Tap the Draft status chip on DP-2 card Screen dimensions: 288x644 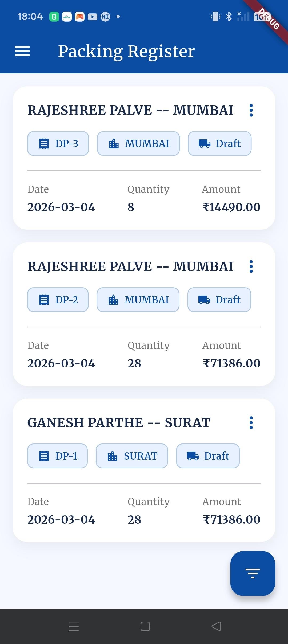coord(219,300)
